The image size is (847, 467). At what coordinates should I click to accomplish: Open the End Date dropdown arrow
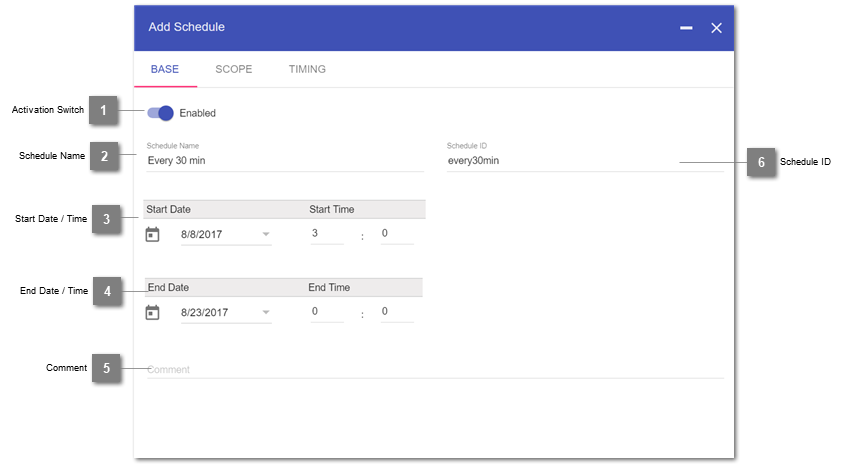pos(266,313)
